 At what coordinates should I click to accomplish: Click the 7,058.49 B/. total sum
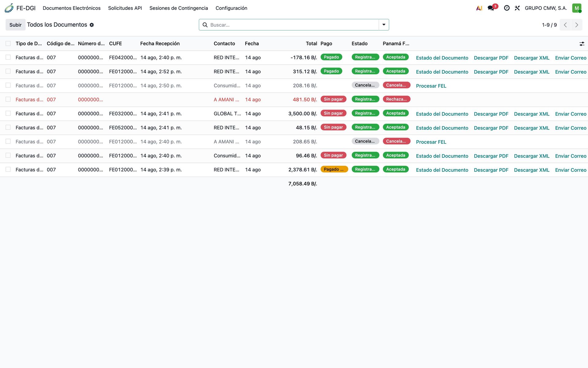(303, 184)
